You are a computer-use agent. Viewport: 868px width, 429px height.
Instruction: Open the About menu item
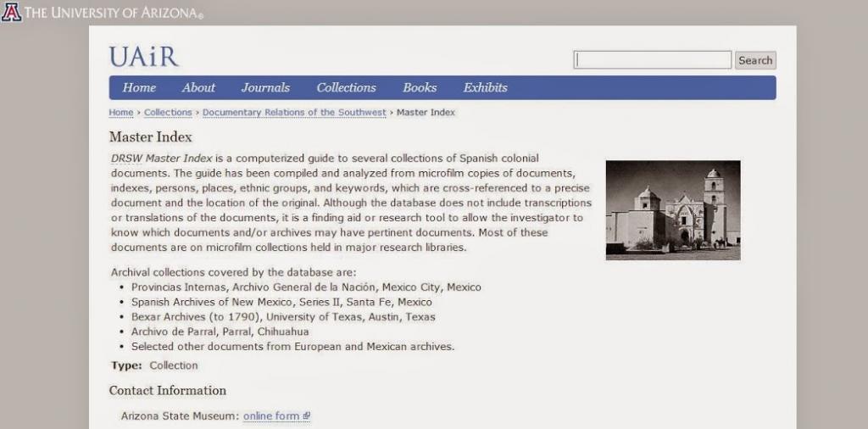[x=198, y=87]
